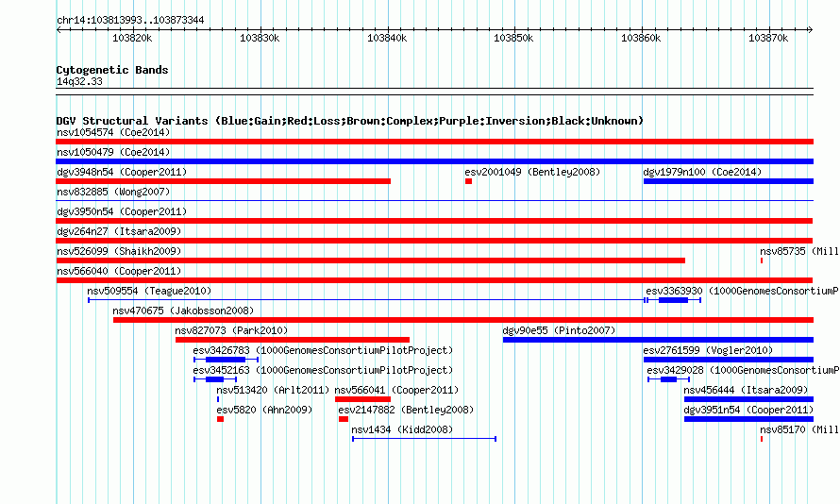Viewport: 840px width, 504px height.
Task: Click the 103870k ruler tick label
Action: pos(768,38)
